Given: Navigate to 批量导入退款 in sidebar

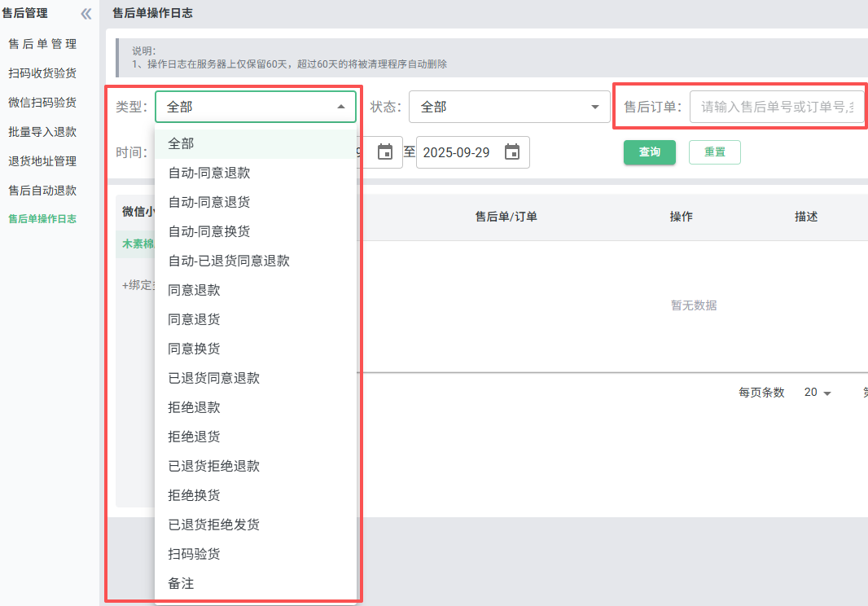Looking at the screenshot, I should click(42, 132).
